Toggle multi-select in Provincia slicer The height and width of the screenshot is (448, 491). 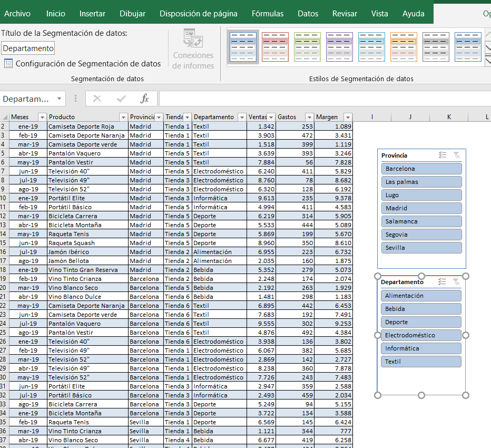coord(443,155)
